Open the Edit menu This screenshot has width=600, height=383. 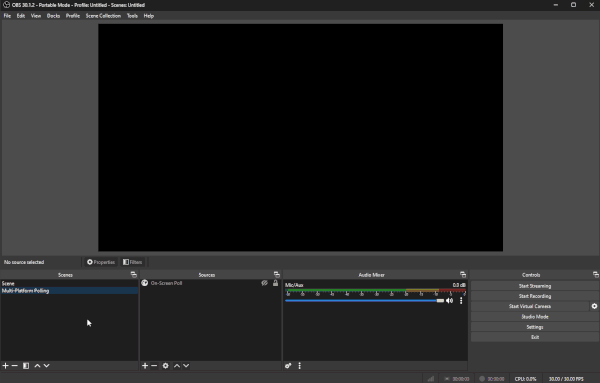point(21,16)
